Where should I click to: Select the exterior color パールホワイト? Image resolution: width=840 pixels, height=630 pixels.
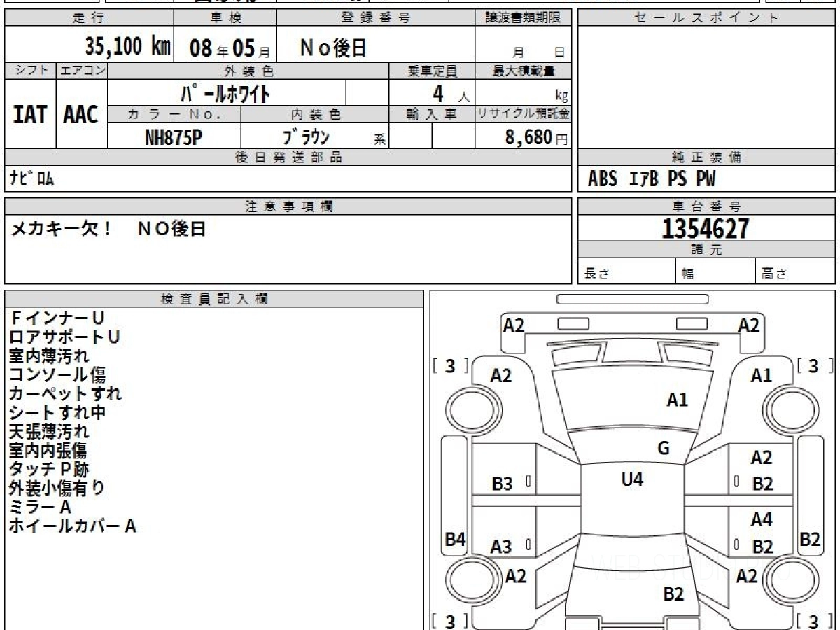pyautogui.click(x=225, y=93)
